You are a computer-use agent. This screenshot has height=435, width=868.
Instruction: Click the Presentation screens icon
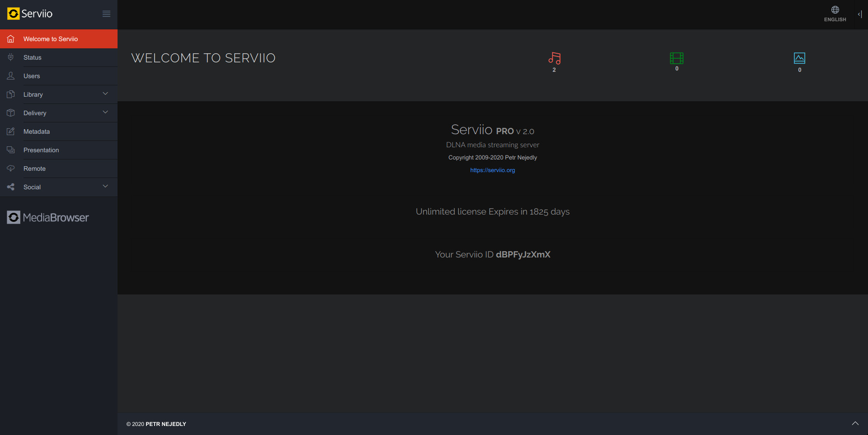tap(11, 150)
